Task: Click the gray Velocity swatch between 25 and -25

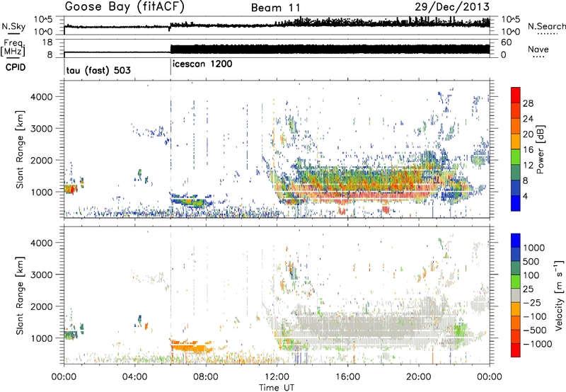Action: click(516, 295)
